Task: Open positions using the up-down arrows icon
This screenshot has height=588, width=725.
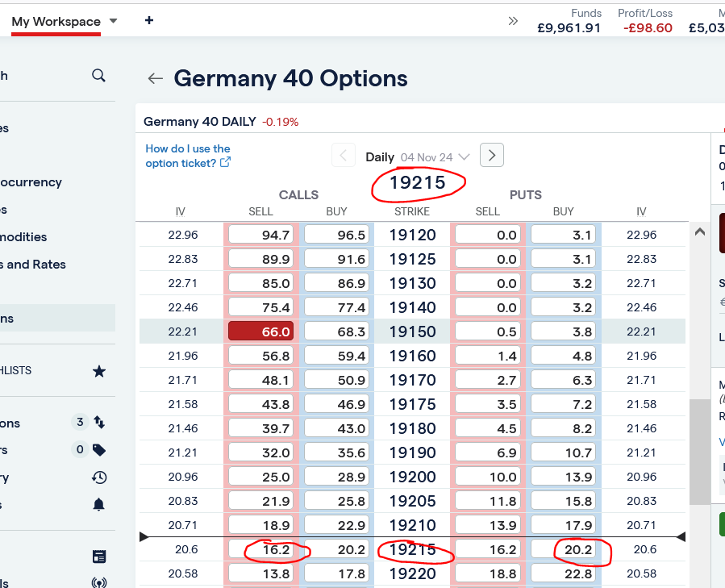Action: (99, 422)
